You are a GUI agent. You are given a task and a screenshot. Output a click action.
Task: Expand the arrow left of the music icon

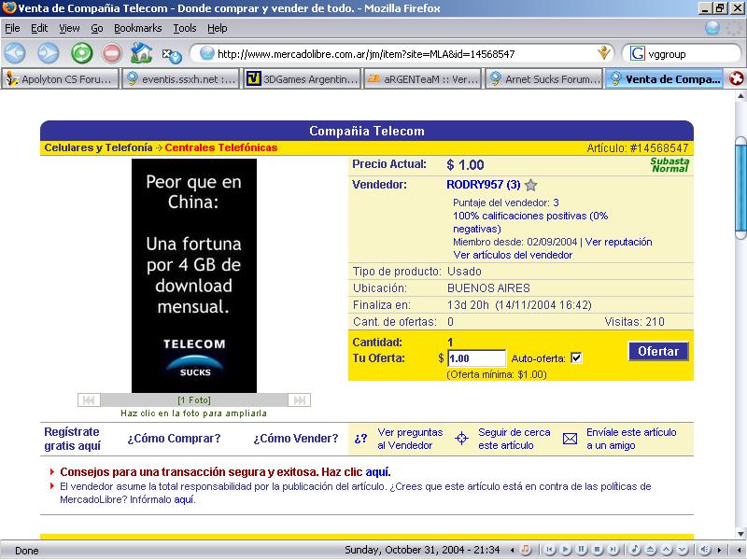[511, 550]
